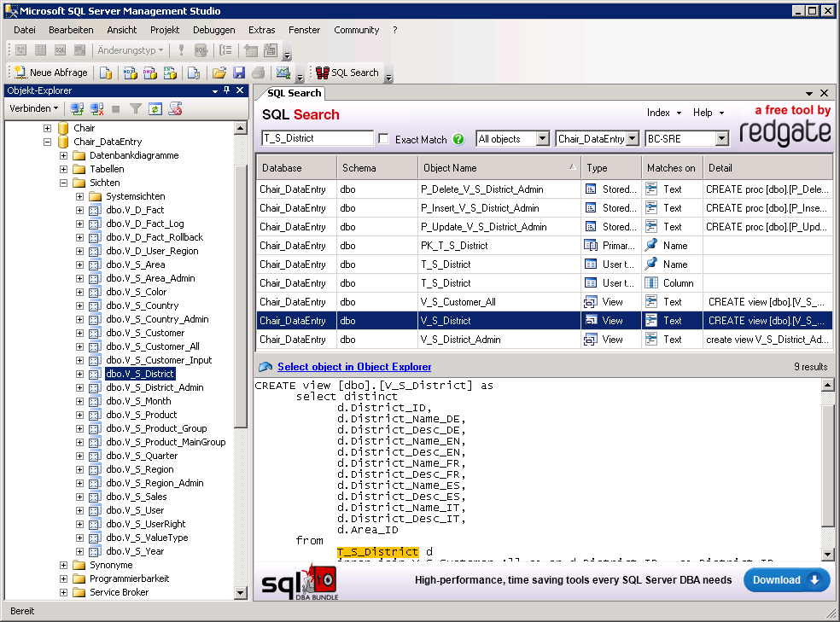Open the Ansicht menu
Viewport: 840px width, 622px height.
(x=121, y=30)
